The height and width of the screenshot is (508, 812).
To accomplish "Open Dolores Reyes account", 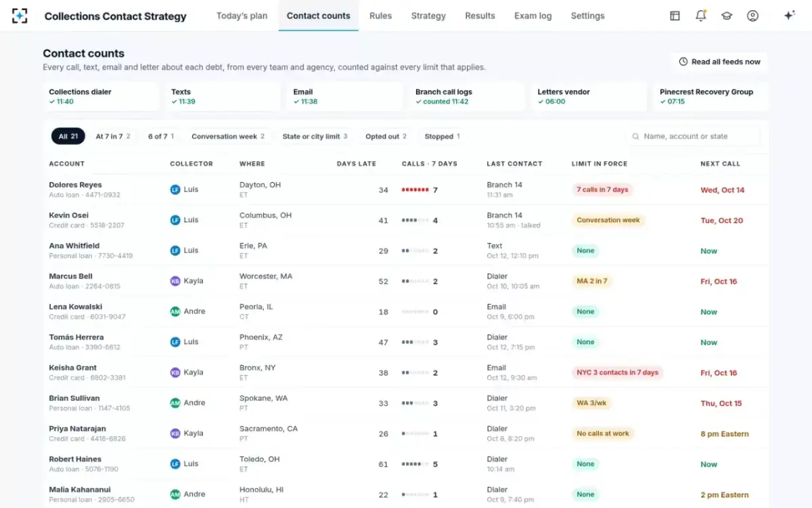I will coord(76,185).
